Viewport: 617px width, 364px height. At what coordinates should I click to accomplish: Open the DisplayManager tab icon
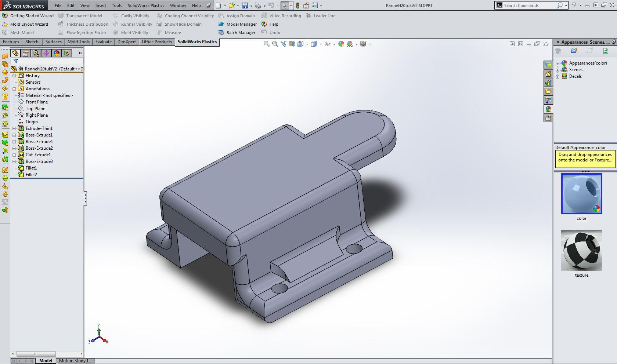(57, 53)
